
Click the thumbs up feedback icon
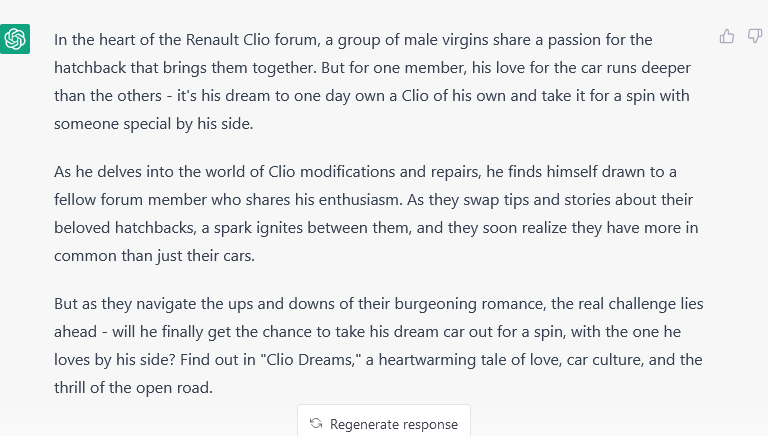(727, 36)
